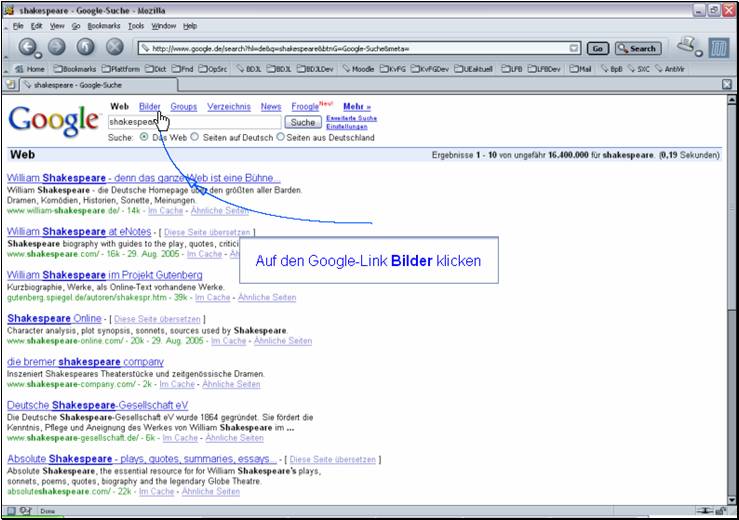This screenshot has height=520, width=739.
Task: Close the current tab with X button
Action: coord(727,85)
